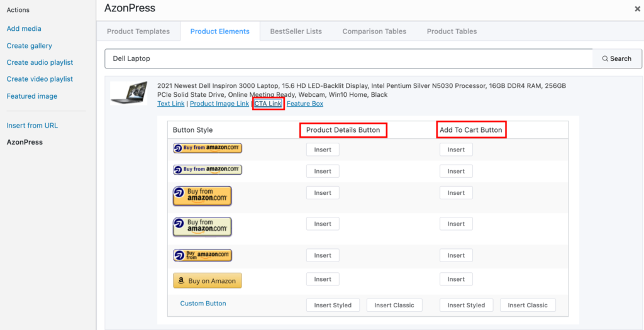
Task: Insert Add To Cart for Buy on Amazon
Action: (x=457, y=279)
